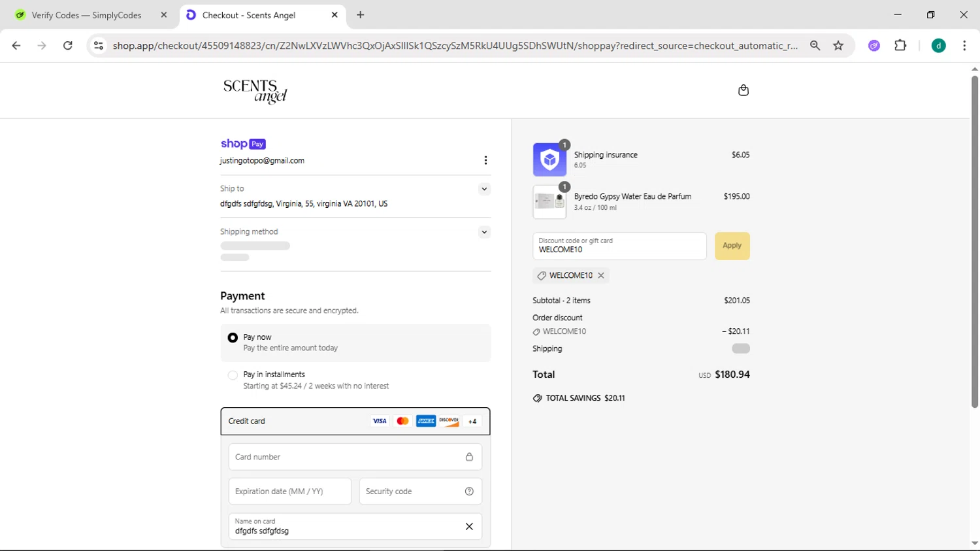The height and width of the screenshot is (551, 980).
Task: Expand the Shipping method section
Action: 484,232
